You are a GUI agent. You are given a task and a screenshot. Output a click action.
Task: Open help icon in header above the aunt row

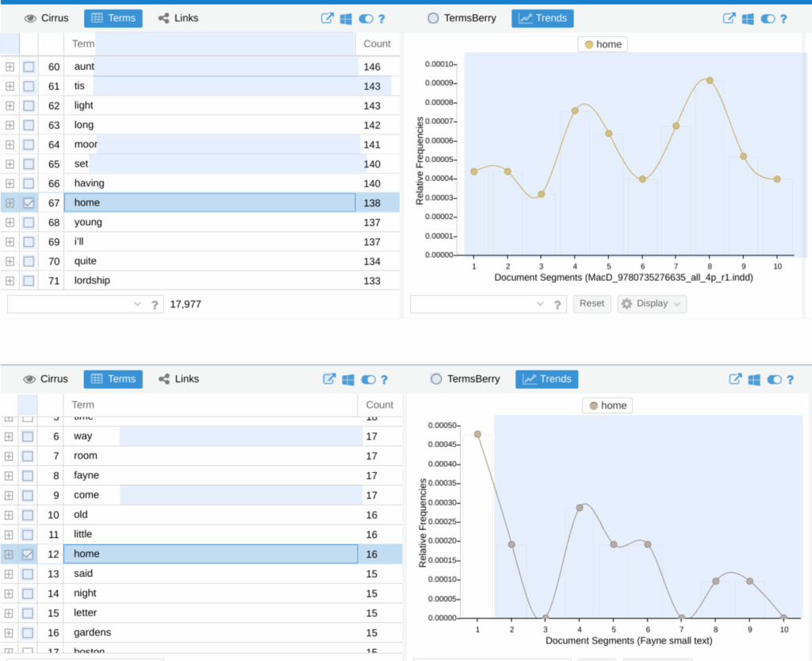(x=381, y=18)
